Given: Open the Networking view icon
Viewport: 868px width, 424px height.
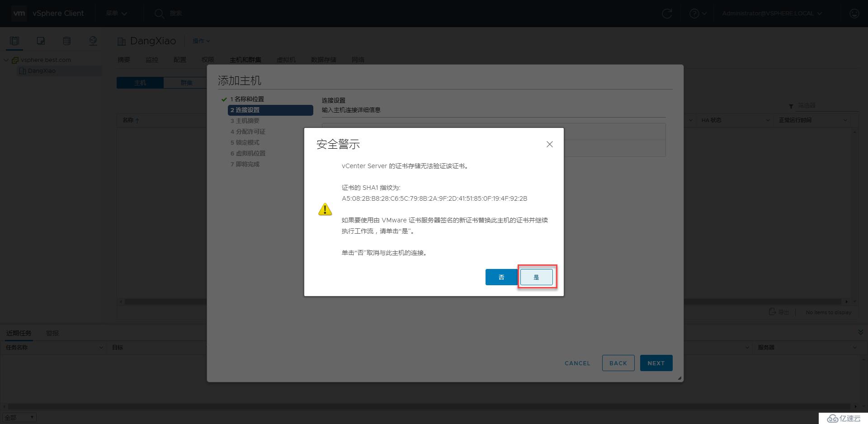Looking at the screenshot, I should pos(93,41).
